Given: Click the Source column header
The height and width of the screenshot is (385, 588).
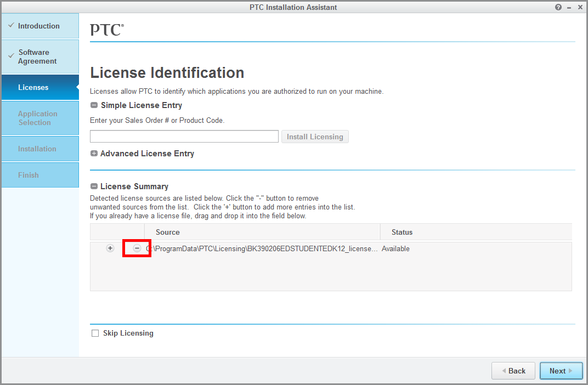Looking at the screenshot, I should (168, 232).
